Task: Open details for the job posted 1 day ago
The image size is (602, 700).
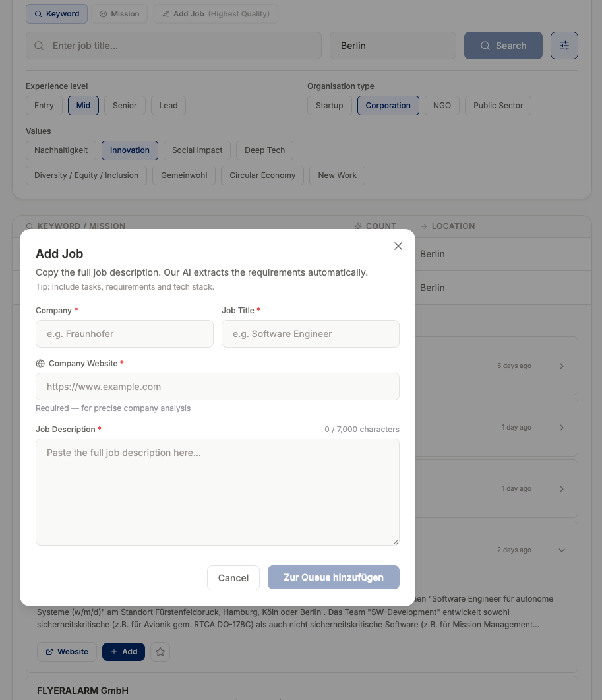Action: pyautogui.click(x=562, y=427)
